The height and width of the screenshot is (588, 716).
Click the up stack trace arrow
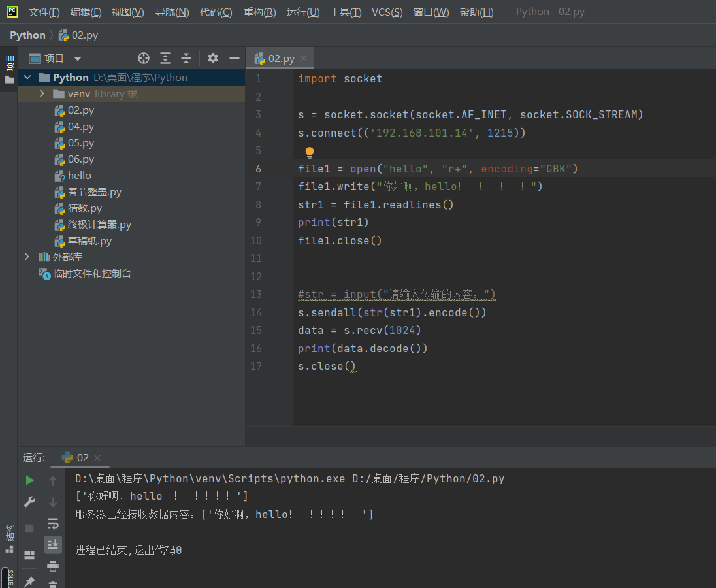(53, 481)
